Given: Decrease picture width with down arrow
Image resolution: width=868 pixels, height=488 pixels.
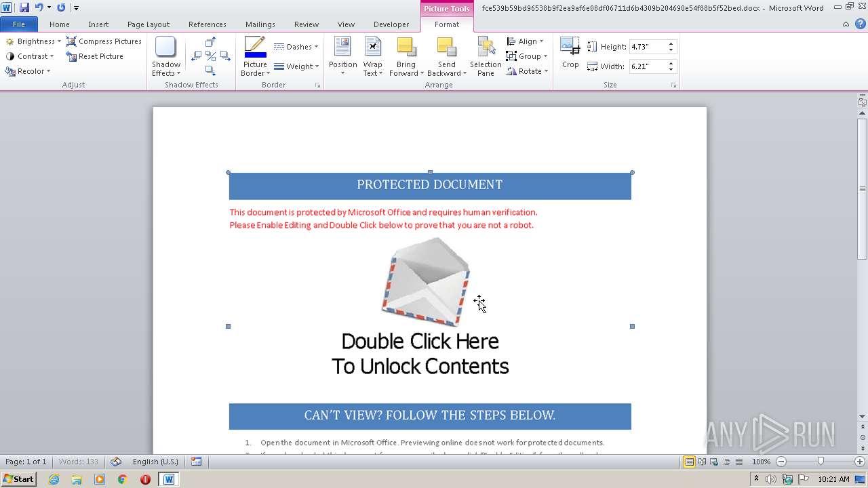Looking at the screenshot, I should pos(671,70).
